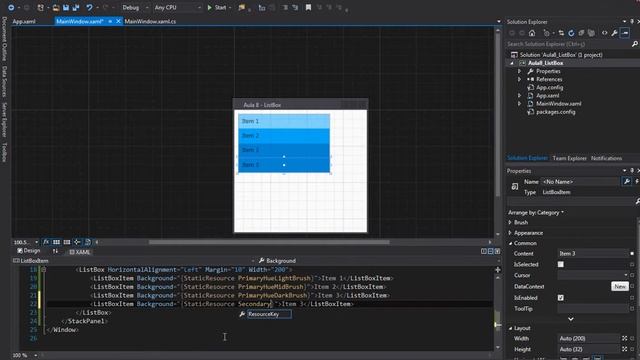Click the wrench properties icon beside Name

point(627,182)
